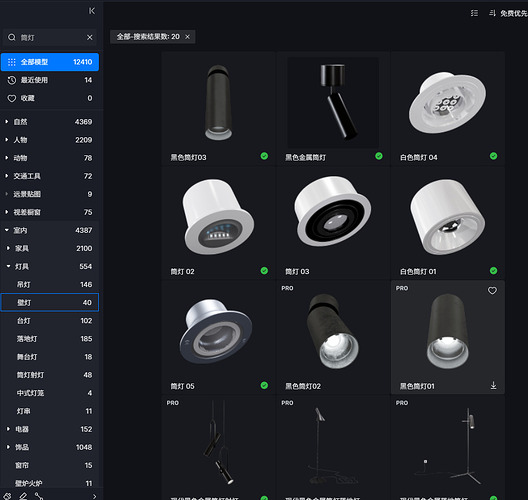Image resolution: width=528 pixels, height=500 pixels.
Task: Download the 黑色筒灯01 model
Action: [x=493, y=385]
